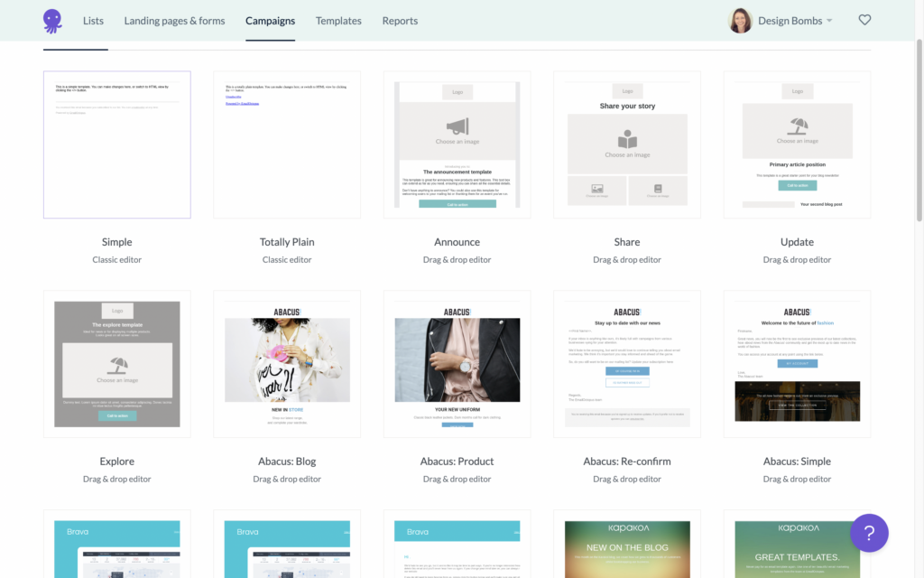
Task: Click the Design Bombs profile avatar
Action: [740, 21]
